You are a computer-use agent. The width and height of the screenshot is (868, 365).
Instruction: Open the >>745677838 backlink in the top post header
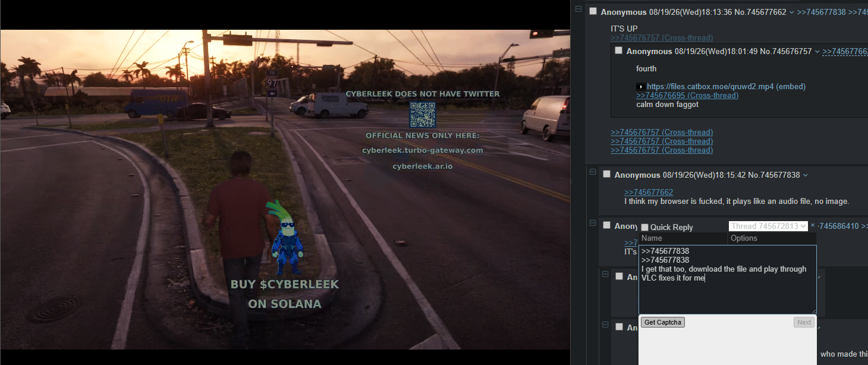[x=821, y=12]
